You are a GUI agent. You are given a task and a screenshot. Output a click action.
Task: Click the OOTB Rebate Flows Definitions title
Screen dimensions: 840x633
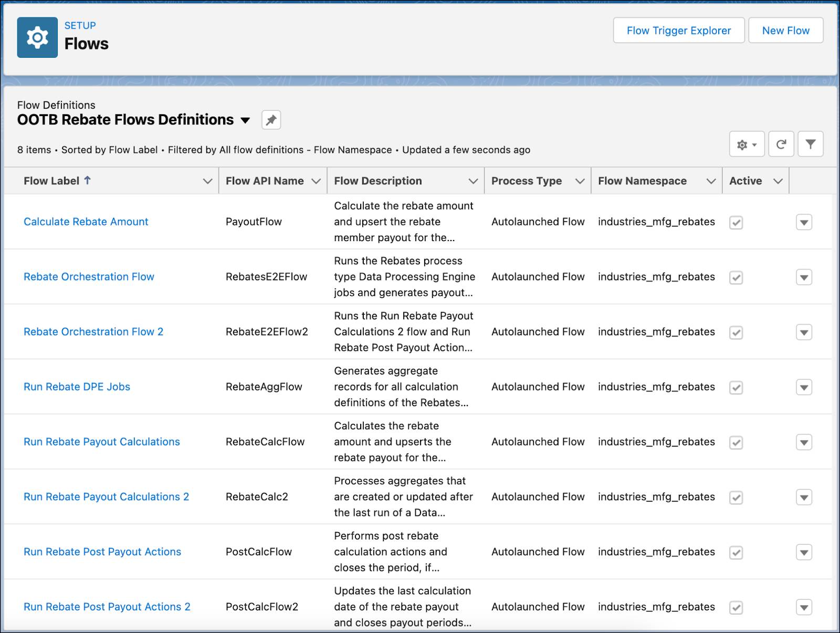(125, 120)
